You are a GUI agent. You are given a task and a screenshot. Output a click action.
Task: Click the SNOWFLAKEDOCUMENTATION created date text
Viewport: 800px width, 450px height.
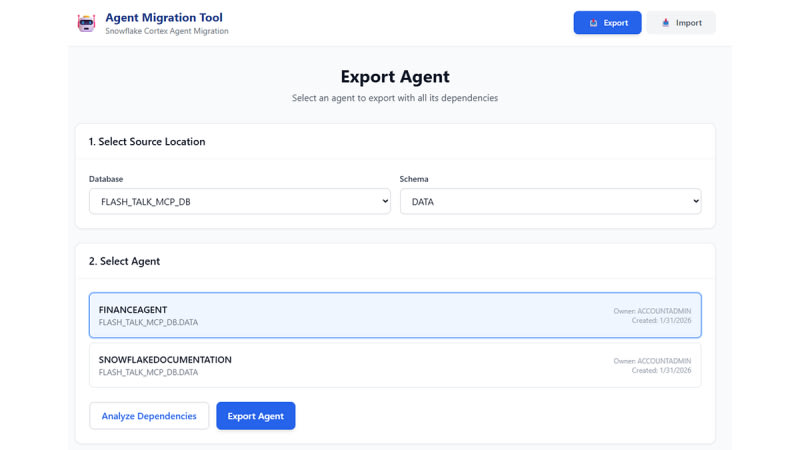coord(661,371)
